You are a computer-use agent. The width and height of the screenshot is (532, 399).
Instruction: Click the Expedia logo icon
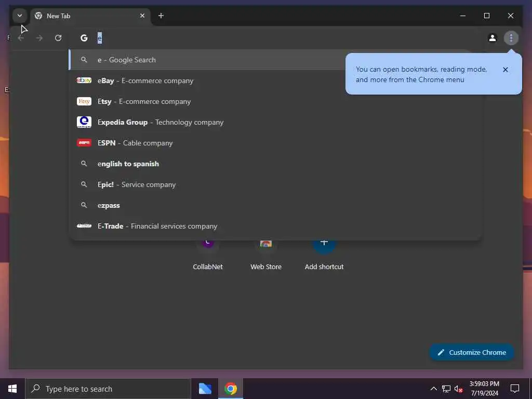pyautogui.click(x=84, y=122)
